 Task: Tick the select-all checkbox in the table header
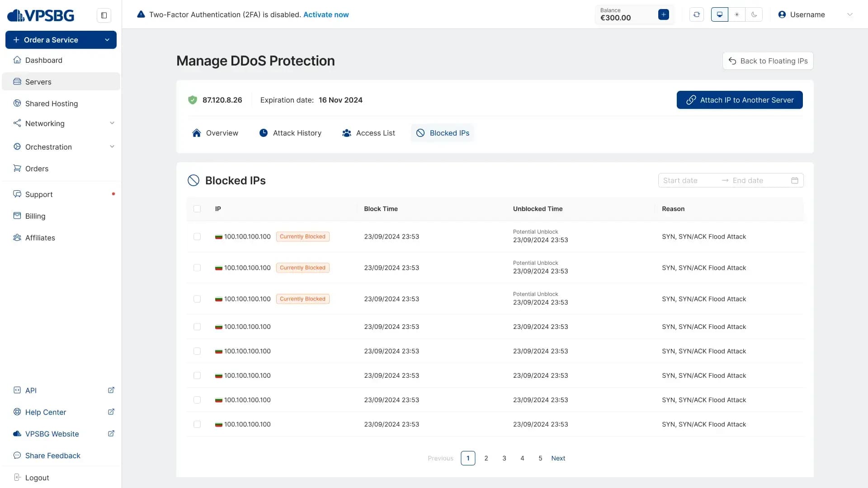click(x=197, y=209)
